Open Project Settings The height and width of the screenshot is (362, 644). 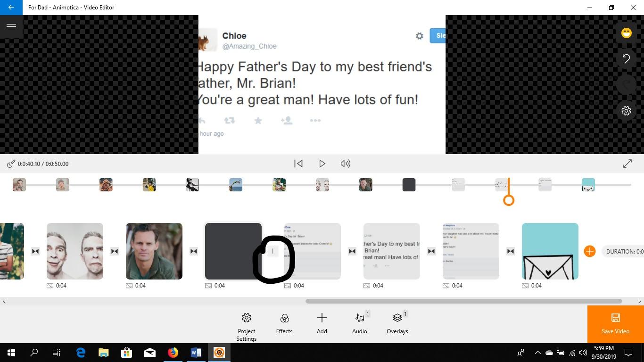(247, 327)
